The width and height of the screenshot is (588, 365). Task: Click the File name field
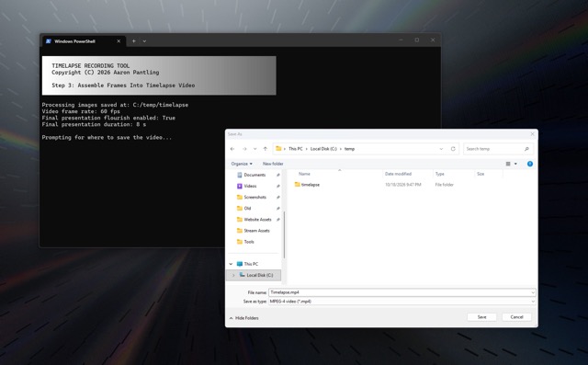point(402,292)
